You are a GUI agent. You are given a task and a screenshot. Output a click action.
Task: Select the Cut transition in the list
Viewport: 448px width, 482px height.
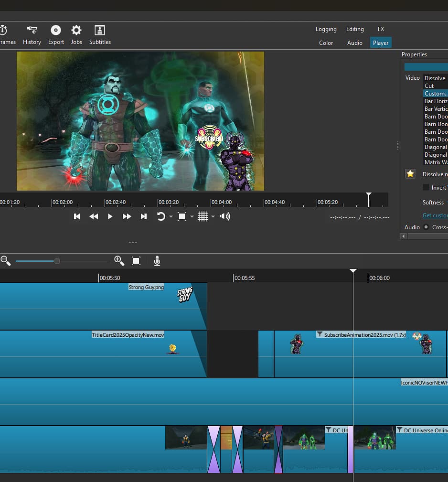tap(429, 86)
